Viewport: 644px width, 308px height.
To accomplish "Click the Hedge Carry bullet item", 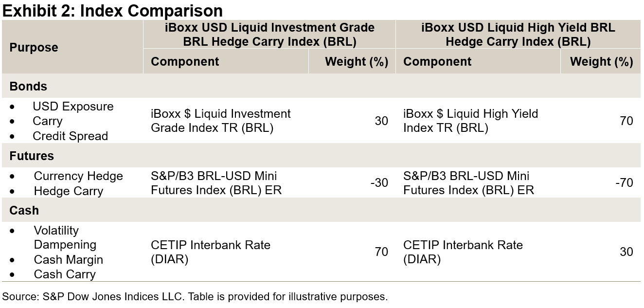I will pos(69,191).
